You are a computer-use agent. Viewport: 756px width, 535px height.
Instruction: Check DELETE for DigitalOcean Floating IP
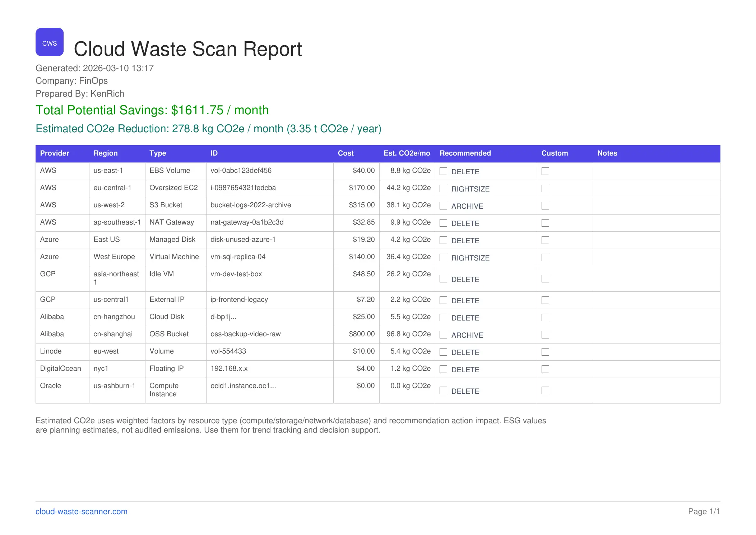point(444,369)
